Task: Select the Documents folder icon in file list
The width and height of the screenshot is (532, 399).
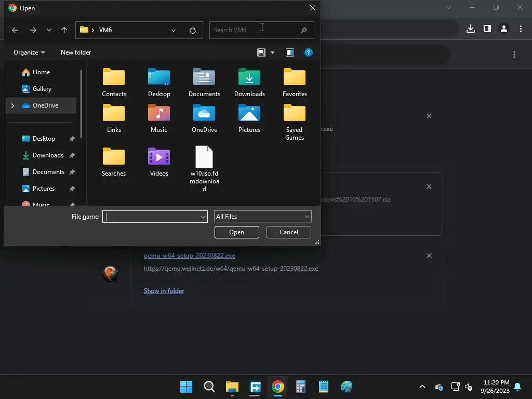Action: tap(204, 77)
